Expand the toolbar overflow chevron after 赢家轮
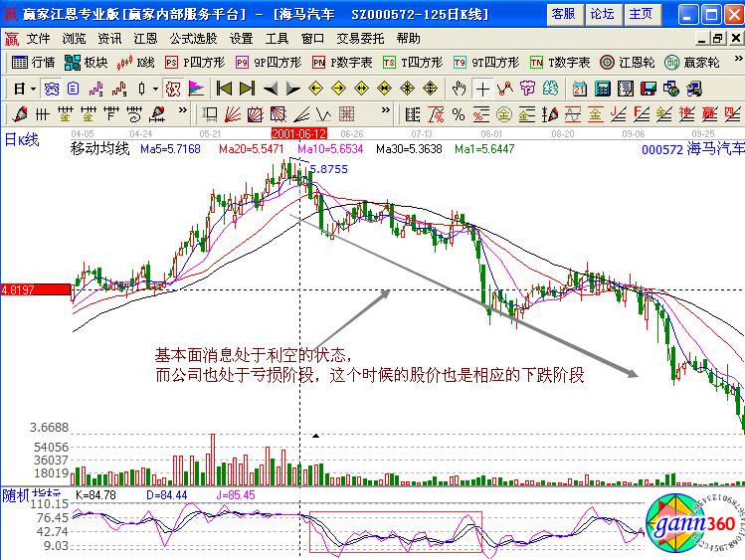Image resolution: width=745 pixels, height=560 pixels. 737,62
